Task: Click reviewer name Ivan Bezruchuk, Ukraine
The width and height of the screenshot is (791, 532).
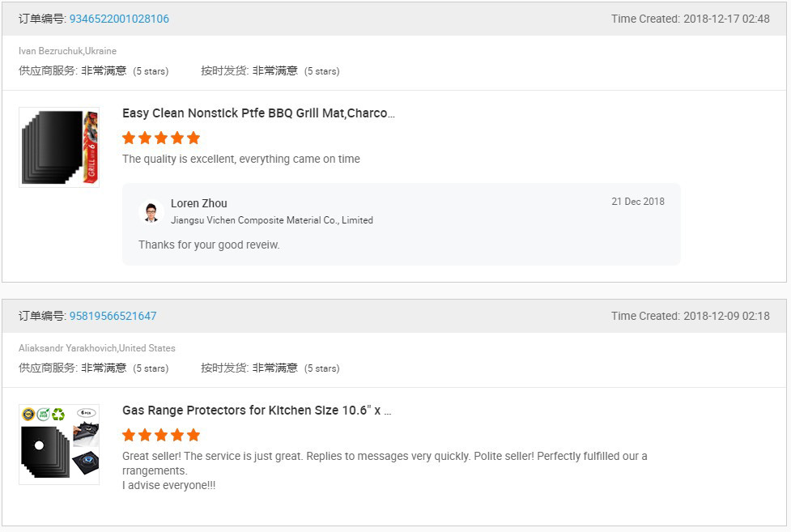Action: 67,51
